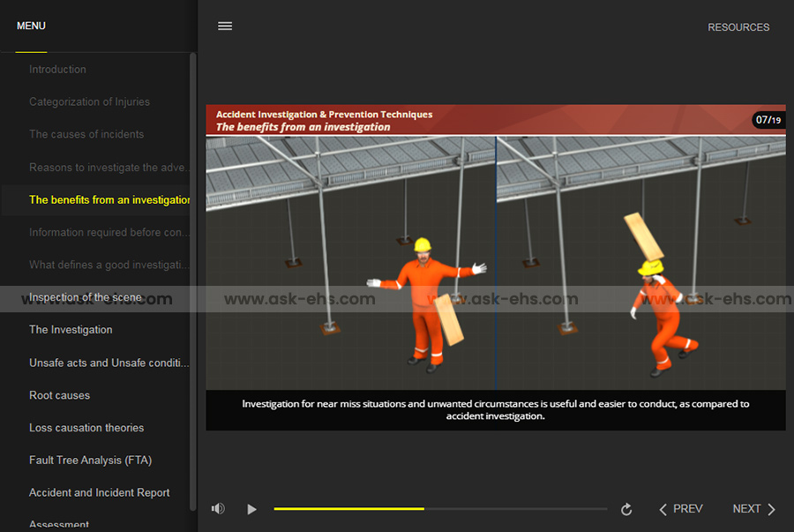Open Accident and Incident Report lesson
The image size is (794, 532).
100,493
